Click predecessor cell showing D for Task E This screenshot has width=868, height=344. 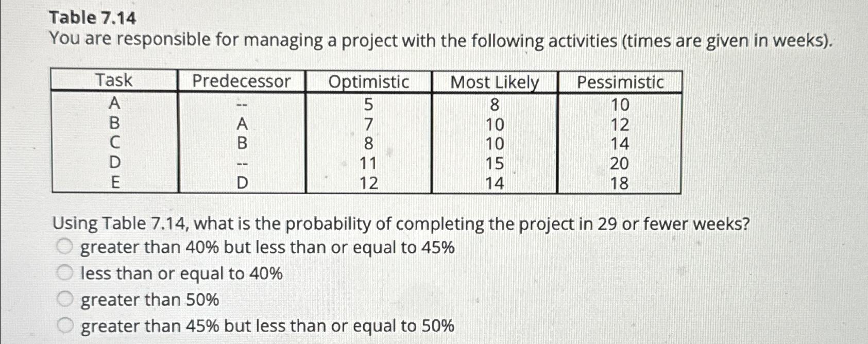tap(242, 183)
